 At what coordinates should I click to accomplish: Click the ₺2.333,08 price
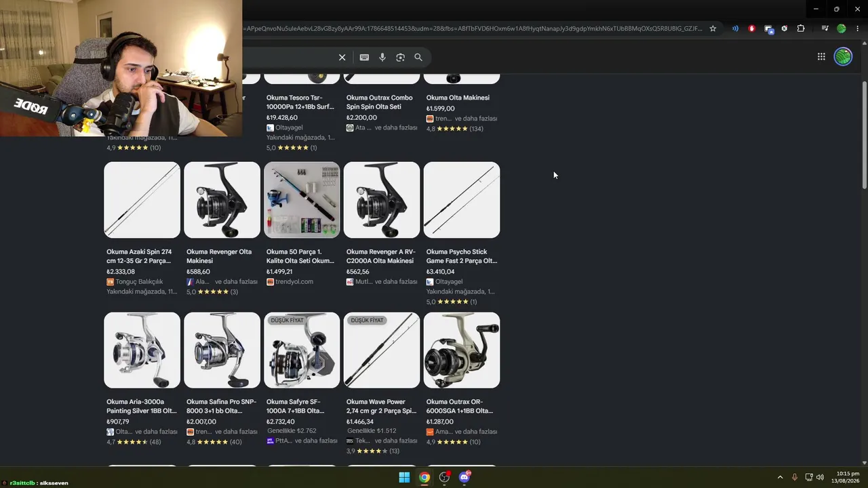[x=121, y=272]
